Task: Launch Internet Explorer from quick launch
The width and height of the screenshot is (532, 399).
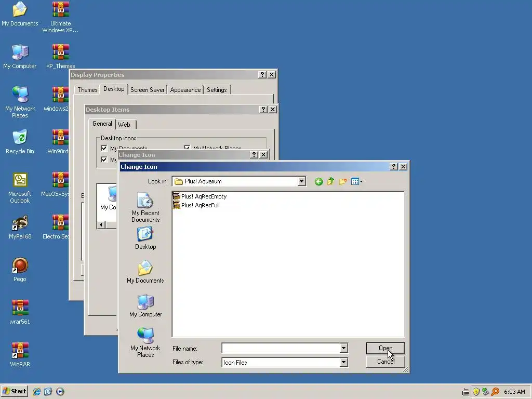Action: coord(37,392)
